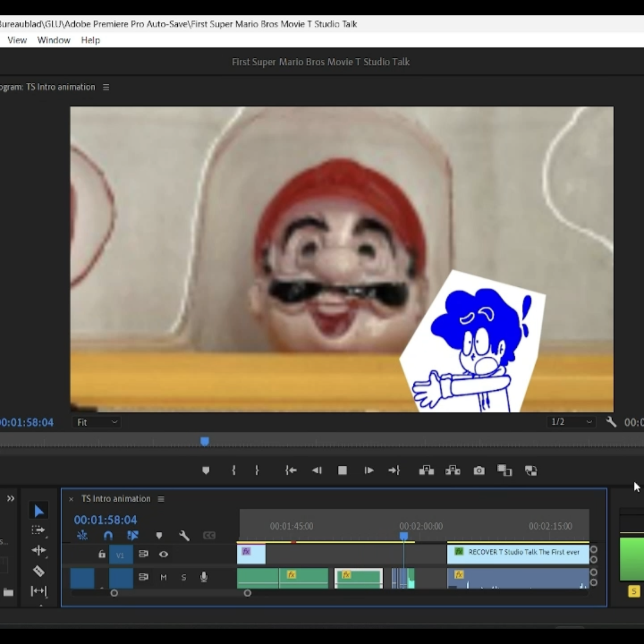Image resolution: width=644 pixels, height=644 pixels.
Task: Stop playback in the Program monitor
Action: (342, 470)
